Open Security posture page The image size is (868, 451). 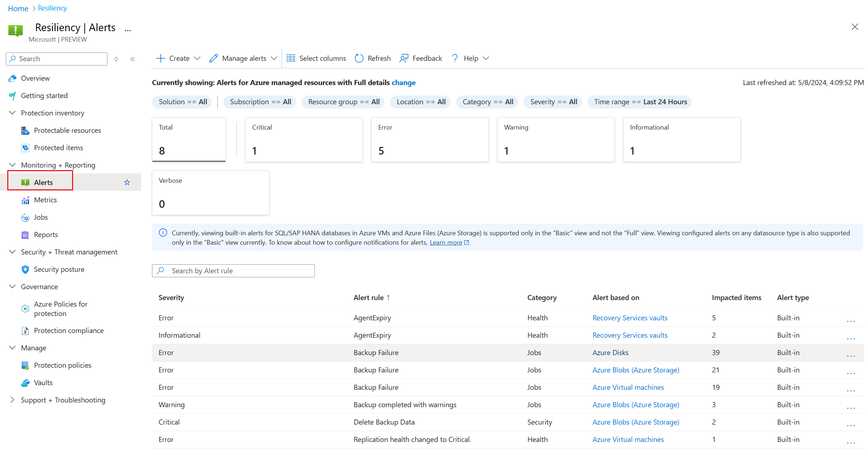59,269
